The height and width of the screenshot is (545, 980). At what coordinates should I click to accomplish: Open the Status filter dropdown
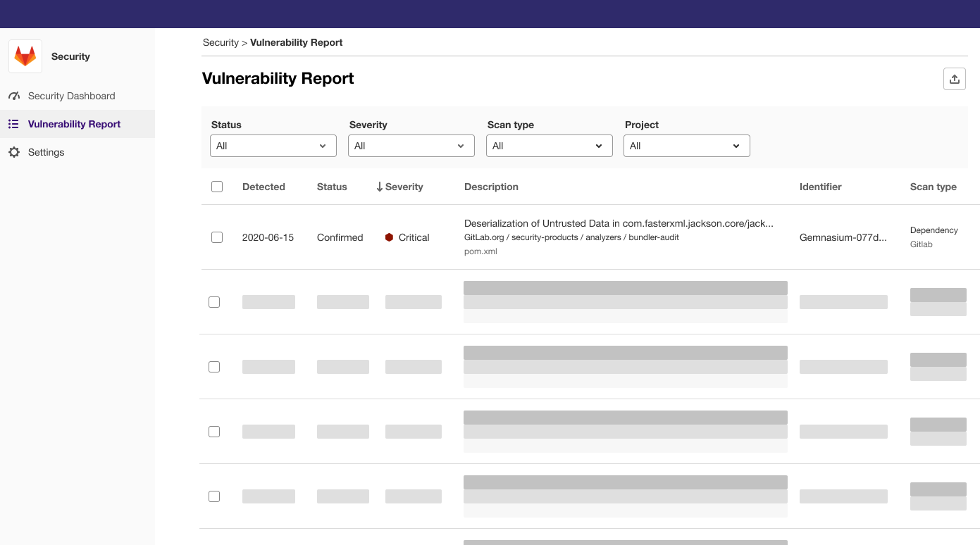273,146
